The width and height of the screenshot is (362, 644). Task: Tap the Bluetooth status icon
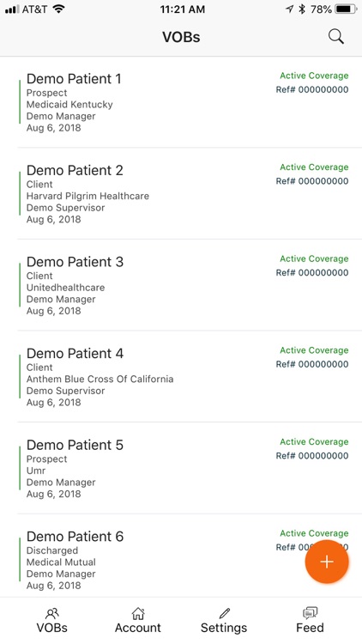click(x=302, y=9)
